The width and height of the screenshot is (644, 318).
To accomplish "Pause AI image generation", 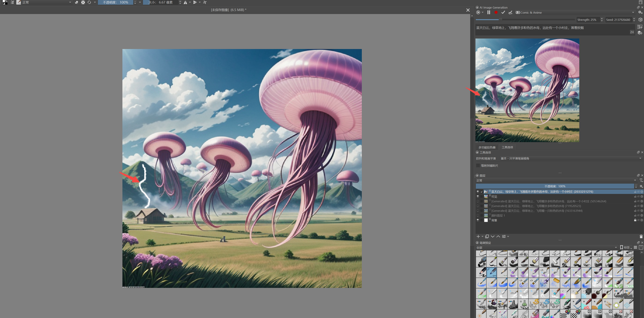I will [489, 13].
